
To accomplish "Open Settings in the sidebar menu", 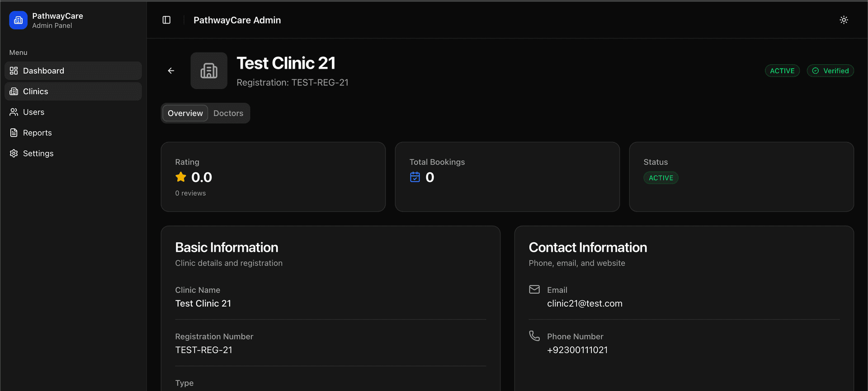I will click(73, 154).
